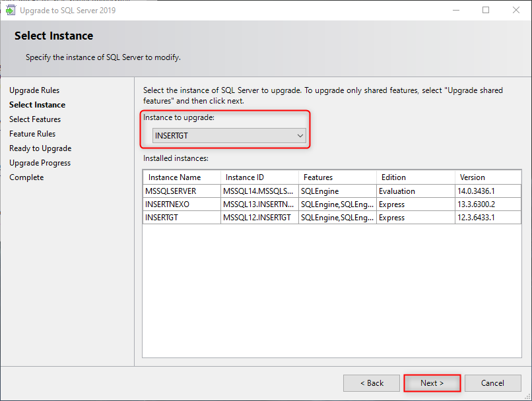Select Ready to Upgrade step
Image resolution: width=532 pixels, height=401 pixels.
(40, 148)
